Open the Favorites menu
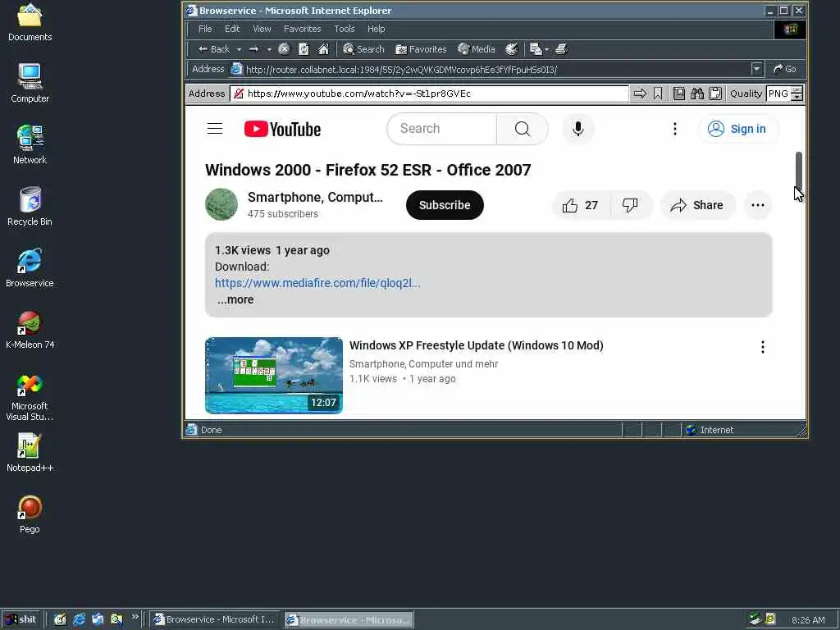This screenshot has width=840, height=630. (302, 29)
